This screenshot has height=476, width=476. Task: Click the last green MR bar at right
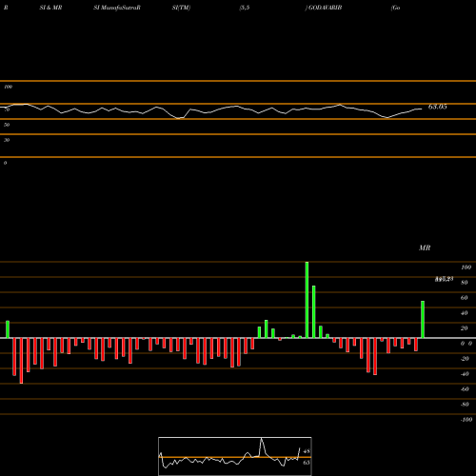[423, 320]
